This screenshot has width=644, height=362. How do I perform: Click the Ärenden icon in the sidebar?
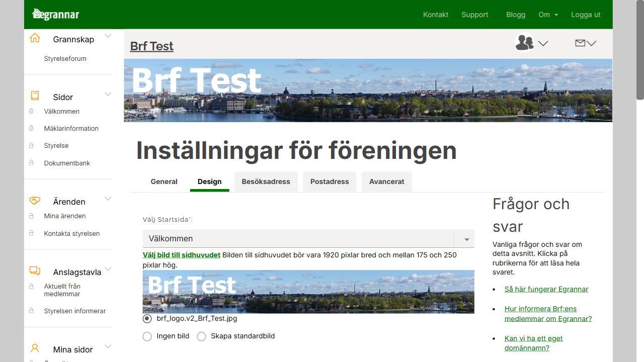click(x=34, y=200)
